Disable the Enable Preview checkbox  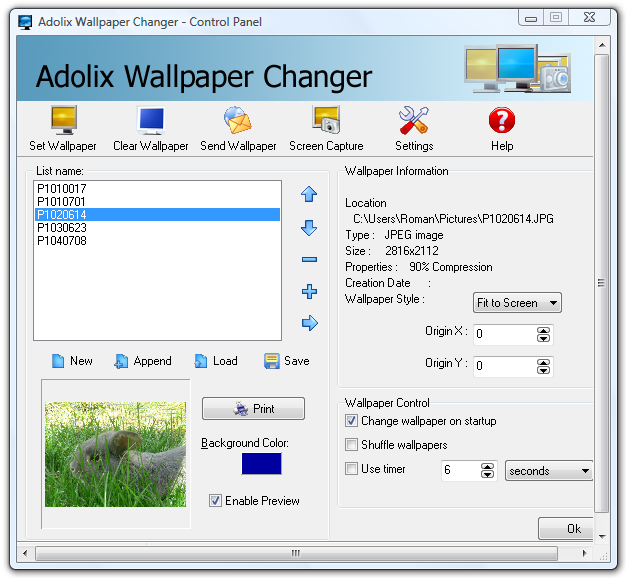tap(215, 500)
